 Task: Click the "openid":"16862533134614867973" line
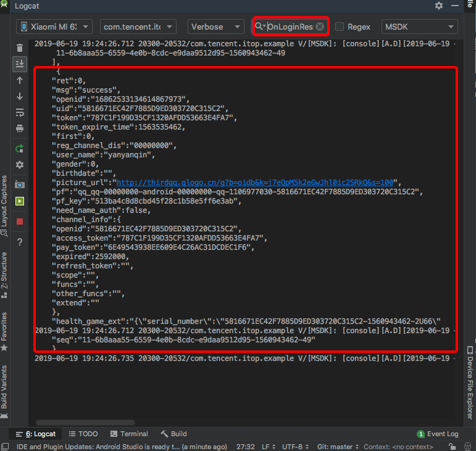pyautogui.click(x=120, y=99)
